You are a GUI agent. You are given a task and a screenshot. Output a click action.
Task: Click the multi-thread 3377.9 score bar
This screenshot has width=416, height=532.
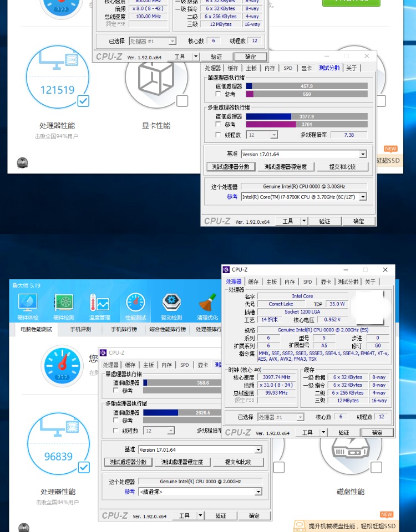point(307,116)
